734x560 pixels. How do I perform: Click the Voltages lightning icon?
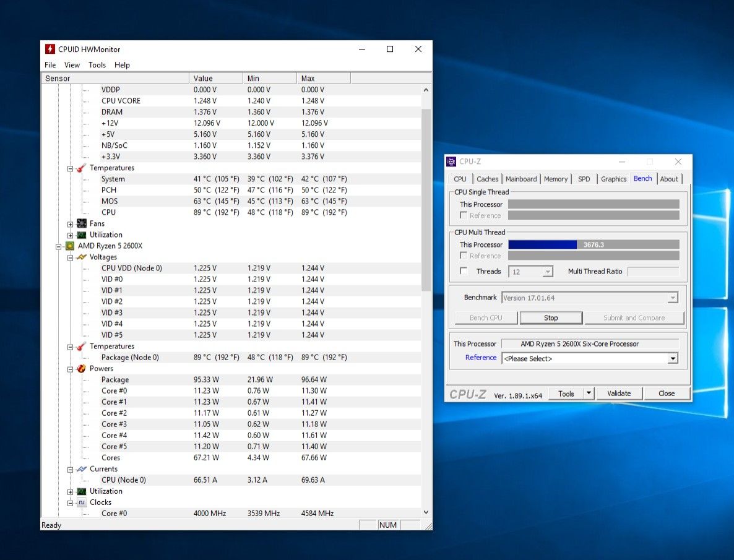(x=82, y=257)
